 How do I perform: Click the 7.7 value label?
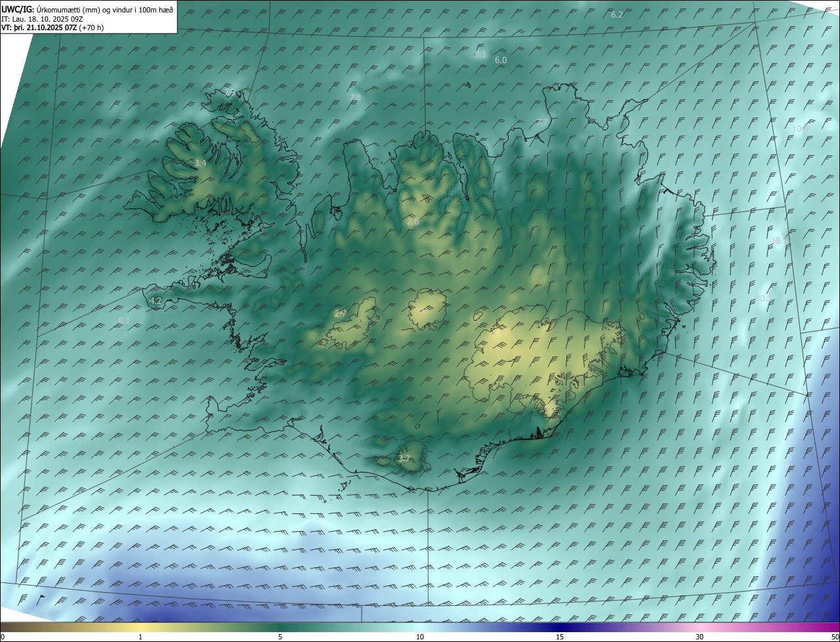[x=542, y=123]
